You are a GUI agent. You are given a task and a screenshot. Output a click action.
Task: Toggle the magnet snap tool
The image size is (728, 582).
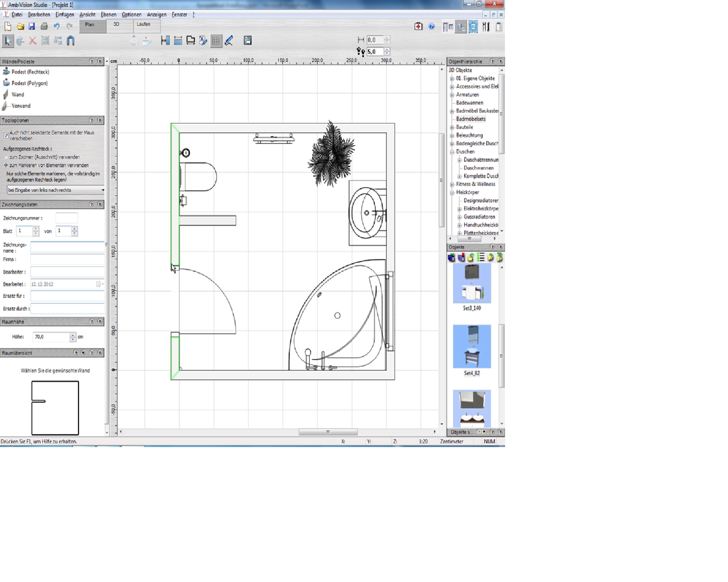pyautogui.click(x=71, y=41)
